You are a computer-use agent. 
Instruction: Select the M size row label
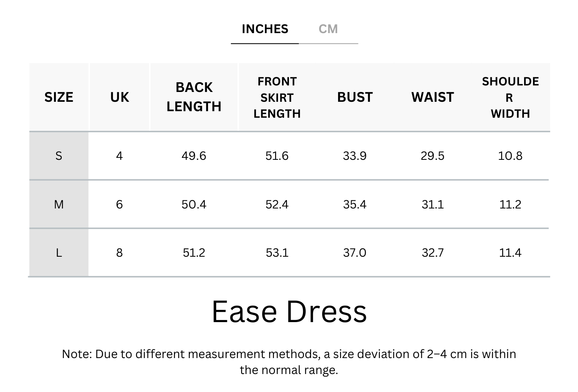[x=59, y=204]
